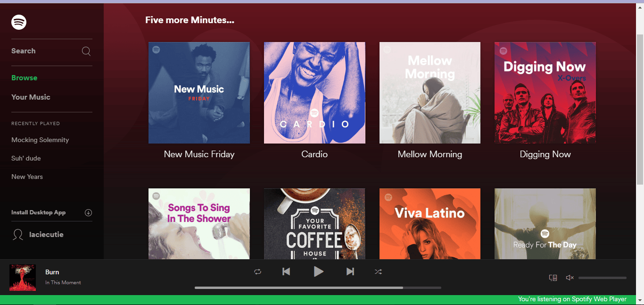This screenshot has width=644, height=305.
Task: Click the Cardio title below cover
Action: point(314,154)
